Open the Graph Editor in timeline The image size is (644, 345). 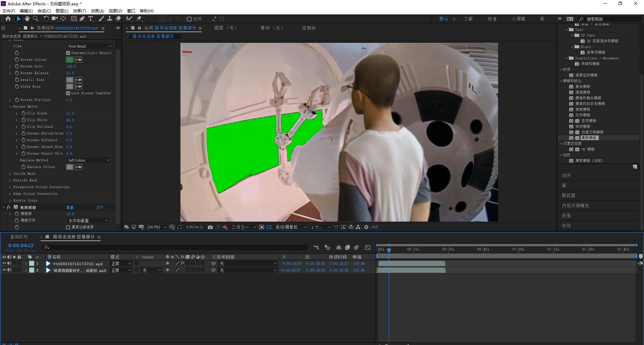[x=368, y=247]
